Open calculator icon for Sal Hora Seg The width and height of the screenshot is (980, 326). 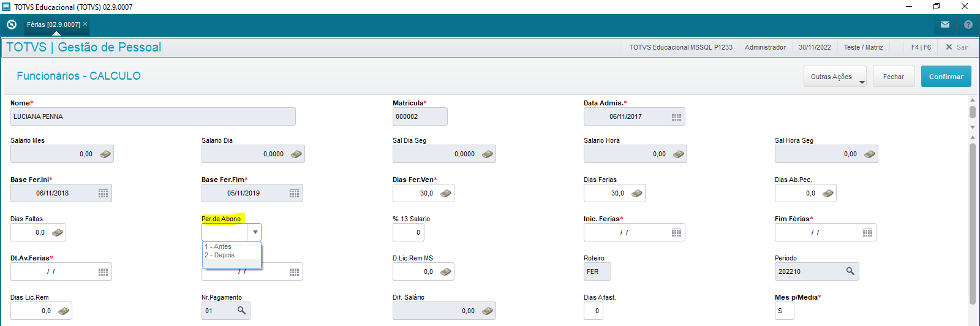click(x=870, y=154)
